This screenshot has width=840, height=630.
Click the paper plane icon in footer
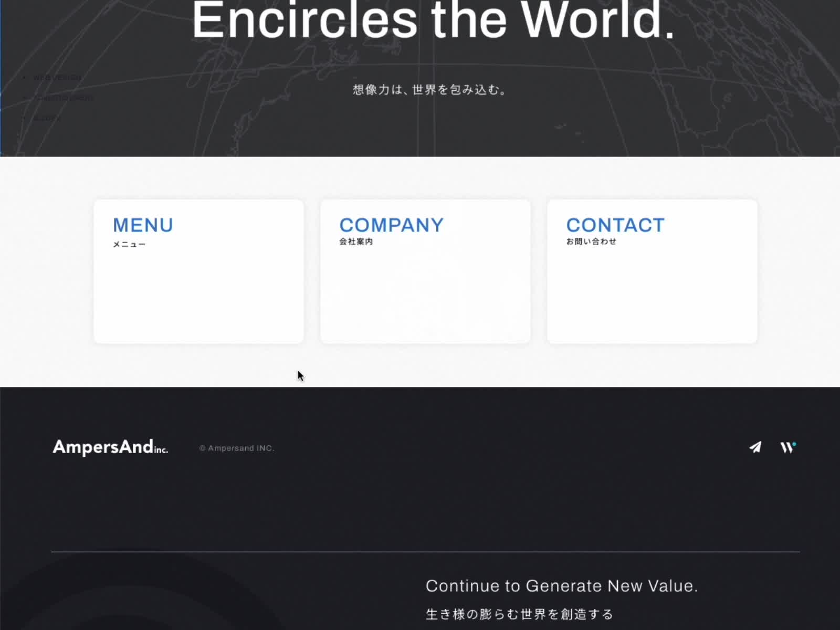point(755,447)
